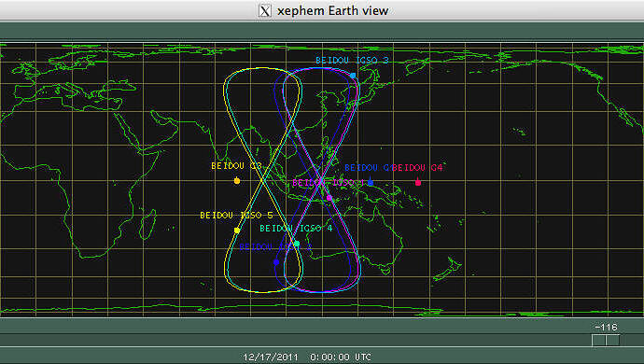644x364 pixels.
Task: Click the 'BEIDOU IGSO 3' label text
Action: click(352, 61)
